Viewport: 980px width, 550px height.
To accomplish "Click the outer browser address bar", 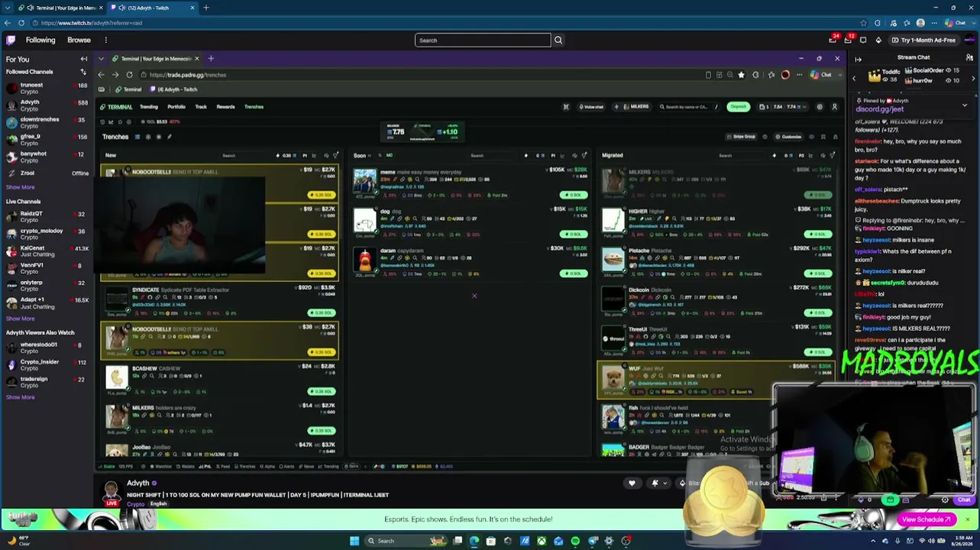I will coord(451,23).
